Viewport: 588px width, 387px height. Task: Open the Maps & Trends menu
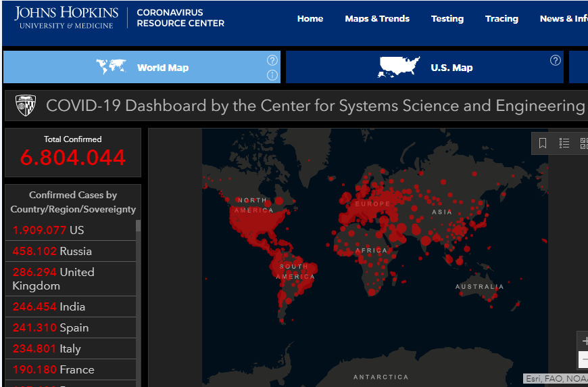(x=377, y=18)
